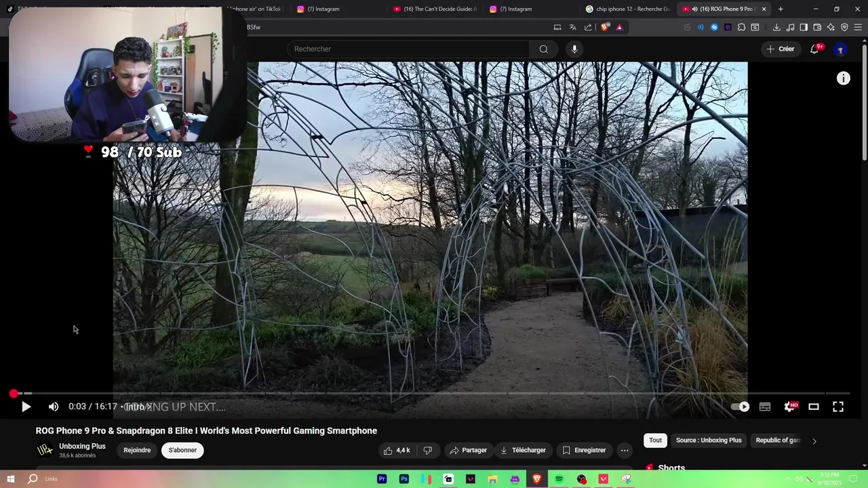Screen dimensions: 868x488
Task: Open YouTube notifications bell
Action: point(814,49)
